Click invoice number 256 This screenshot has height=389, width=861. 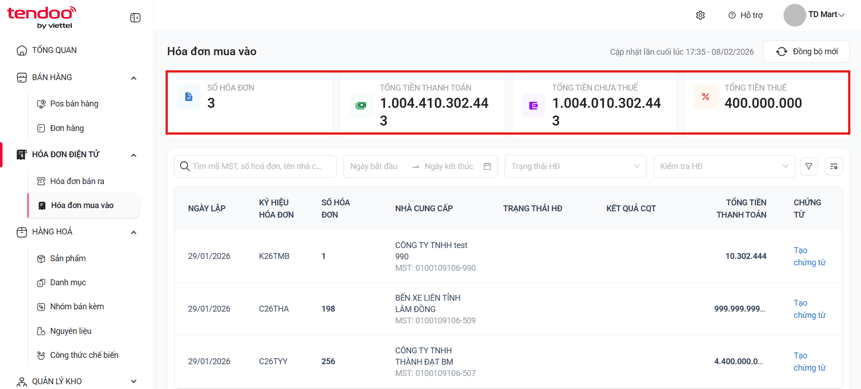(328, 362)
